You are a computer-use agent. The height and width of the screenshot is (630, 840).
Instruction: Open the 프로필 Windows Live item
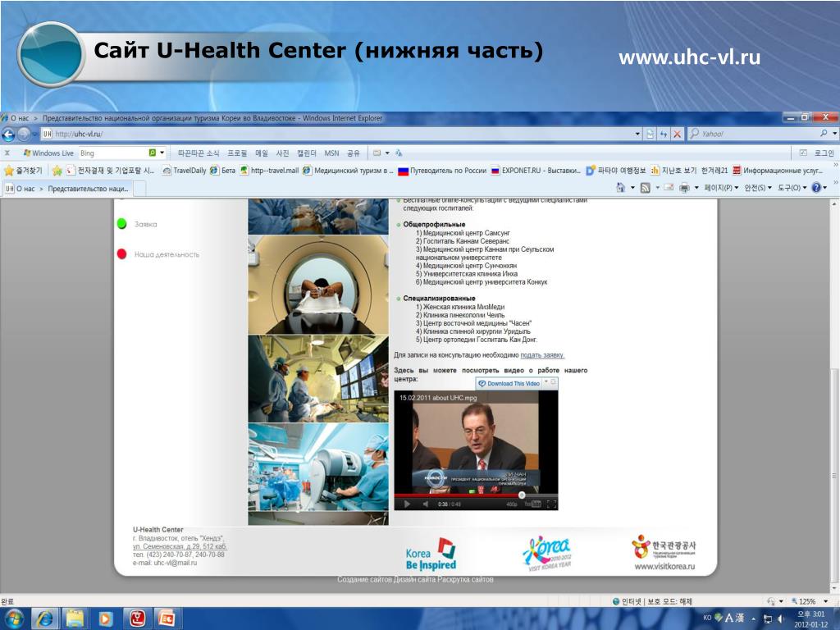point(237,153)
